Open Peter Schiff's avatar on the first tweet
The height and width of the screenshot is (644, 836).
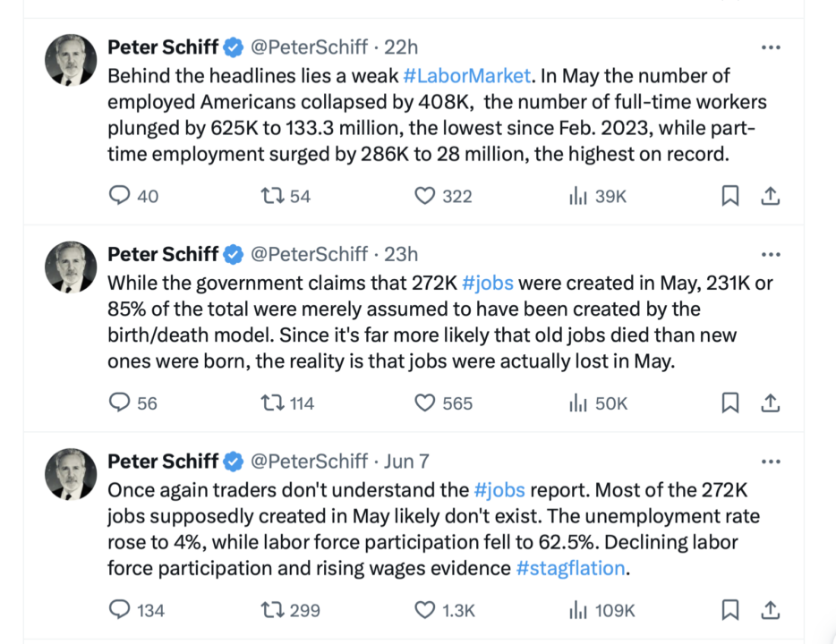(x=71, y=62)
